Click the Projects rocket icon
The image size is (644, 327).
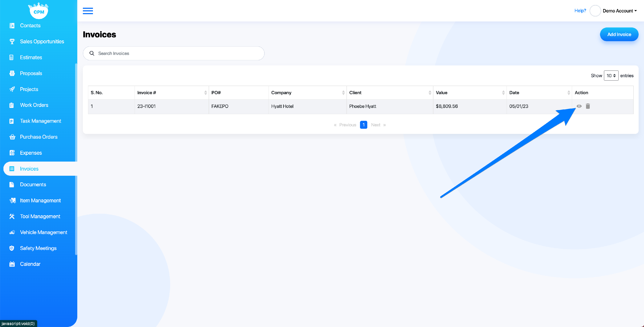[12, 89]
